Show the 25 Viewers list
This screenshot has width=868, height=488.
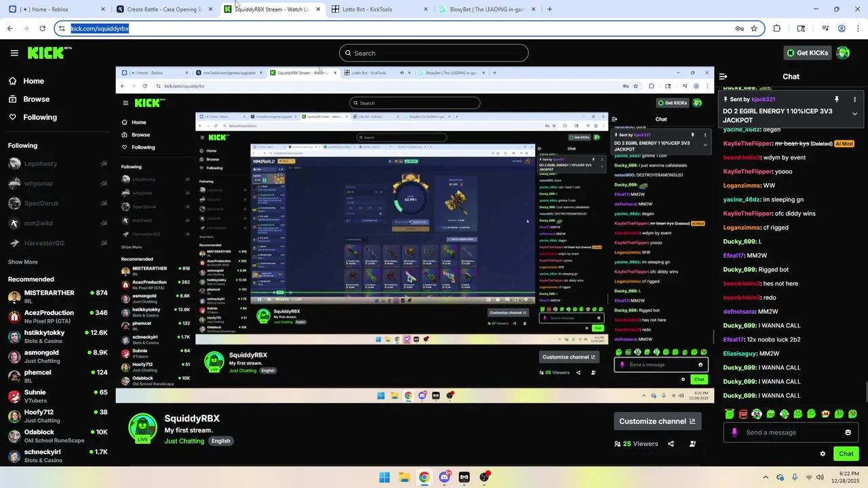coord(636,444)
